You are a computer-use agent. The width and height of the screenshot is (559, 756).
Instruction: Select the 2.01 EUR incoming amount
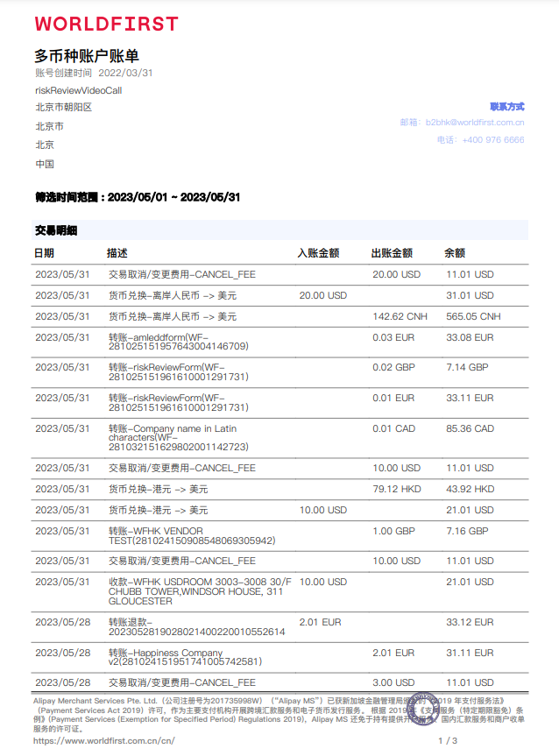tap(321, 623)
